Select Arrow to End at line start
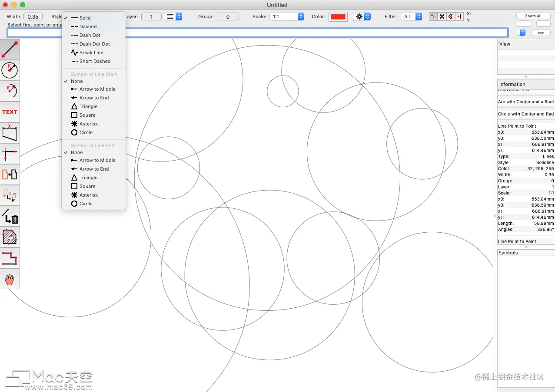This screenshot has height=392, width=555. click(93, 98)
